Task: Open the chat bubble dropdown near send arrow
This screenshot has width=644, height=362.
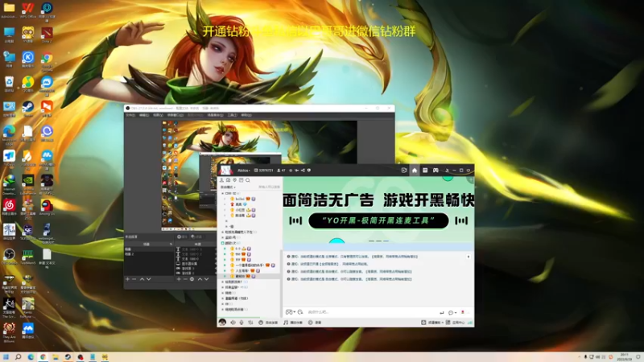Action: click(x=452, y=313)
